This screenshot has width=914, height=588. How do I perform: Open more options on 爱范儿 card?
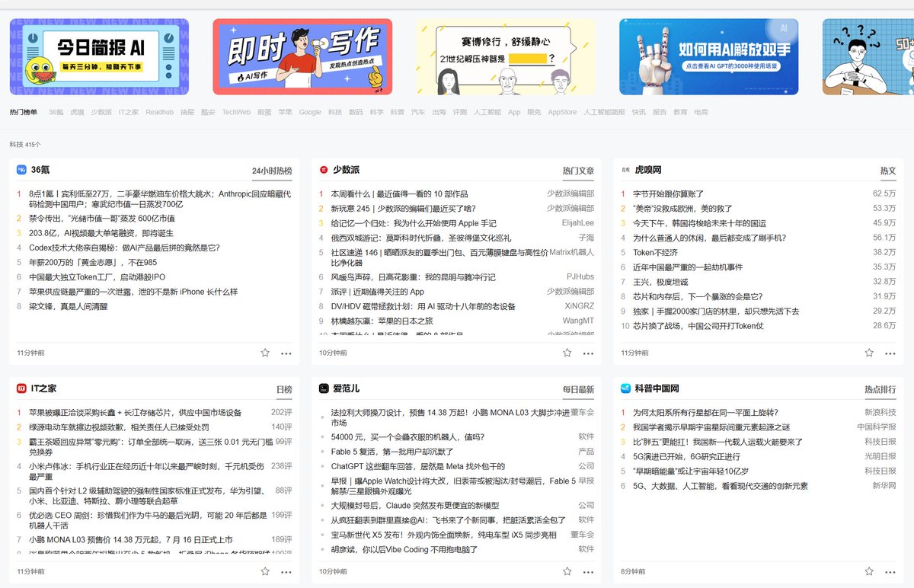[588, 570]
